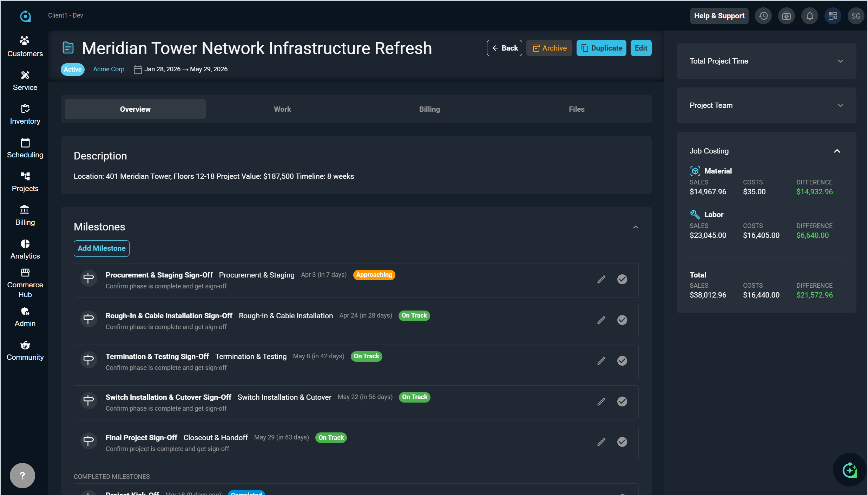Expand the Project Team panel
The image size is (868, 496).
coord(840,105)
